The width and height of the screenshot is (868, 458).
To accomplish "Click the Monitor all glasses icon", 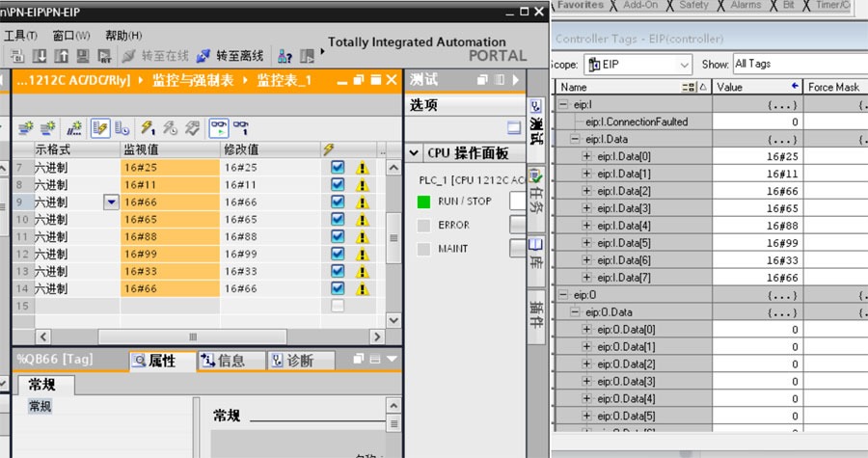I will tap(219, 127).
